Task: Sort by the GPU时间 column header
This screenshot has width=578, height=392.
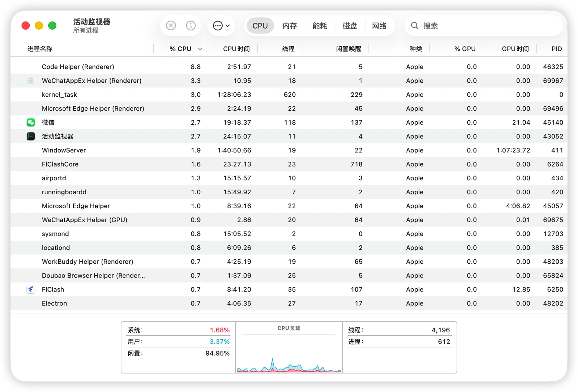Action: (x=515, y=49)
